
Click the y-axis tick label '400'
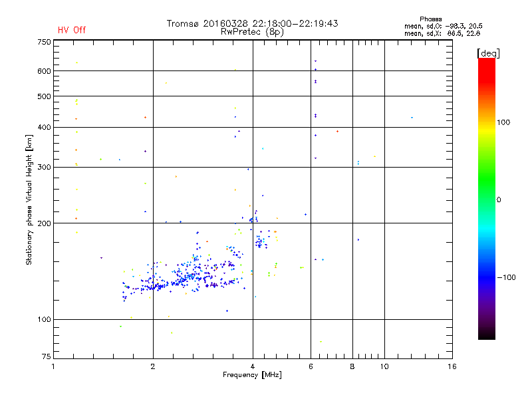(x=44, y=128)
